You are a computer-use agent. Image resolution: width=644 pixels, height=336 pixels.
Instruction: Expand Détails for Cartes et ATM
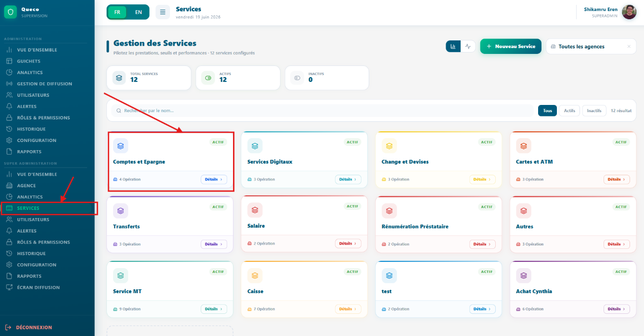click(x=617, y=179)
